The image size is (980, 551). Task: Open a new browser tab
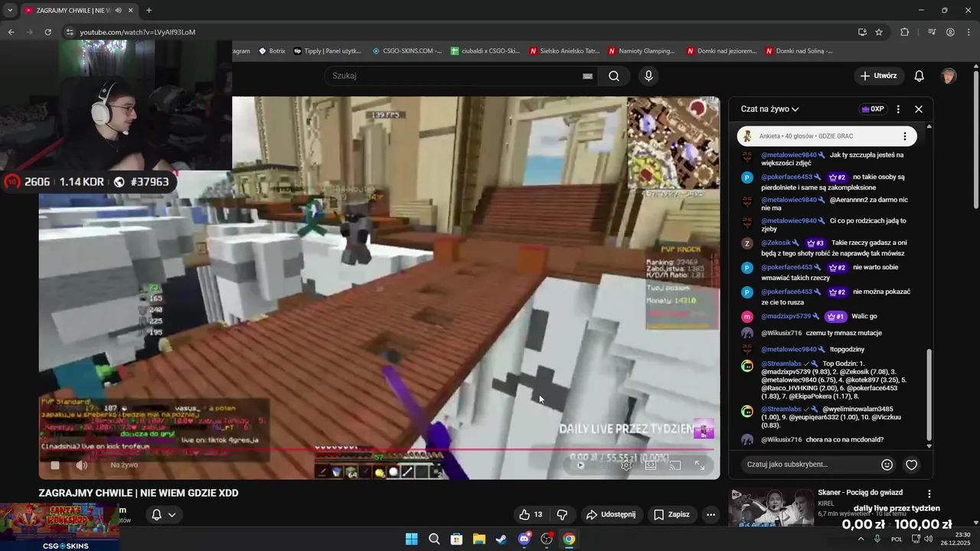tap(149, 11)
